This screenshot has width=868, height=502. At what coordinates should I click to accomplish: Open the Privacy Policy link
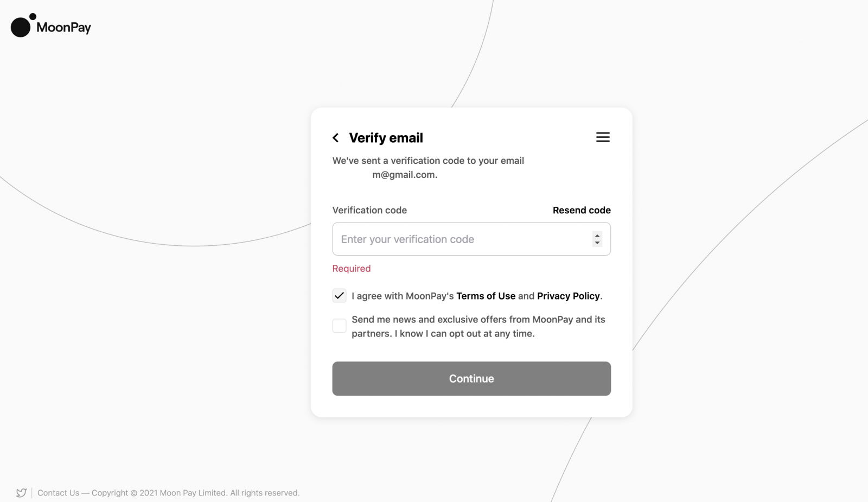(x=568, y=296)
